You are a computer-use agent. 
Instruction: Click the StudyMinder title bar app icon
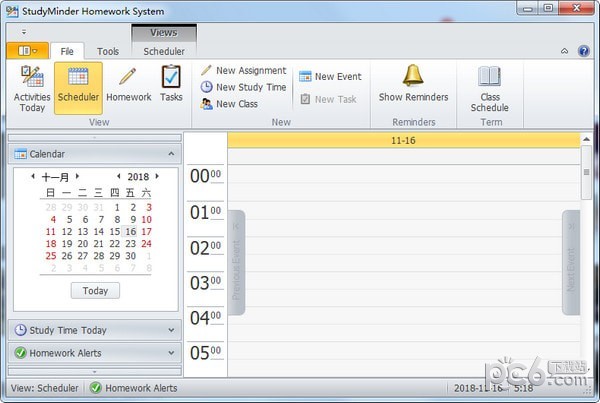pos(12,11)
